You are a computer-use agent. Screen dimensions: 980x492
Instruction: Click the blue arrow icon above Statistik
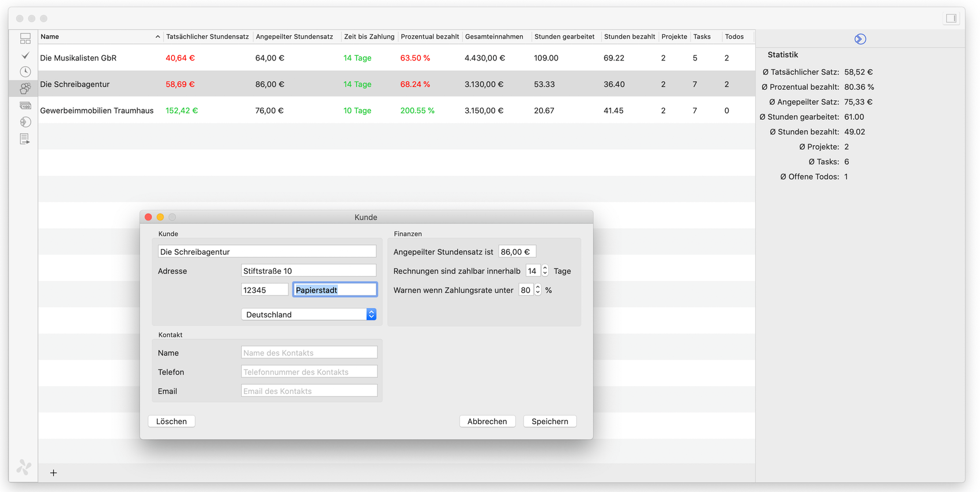[x=860, y=39]
